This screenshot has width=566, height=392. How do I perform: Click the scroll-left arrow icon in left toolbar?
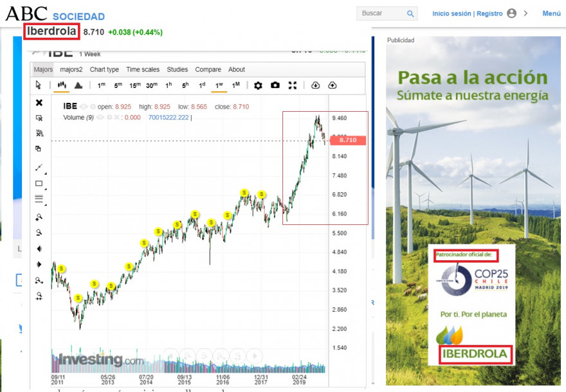tap(39, 249)
